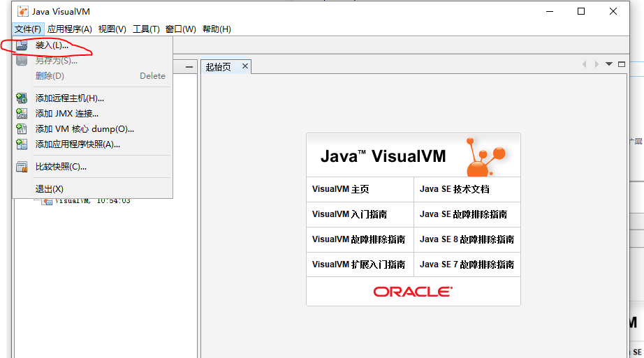This screenshot has width=644, height=358.
Task: Open the 应用程序(A) menu
Action: [x=69, y=29]
